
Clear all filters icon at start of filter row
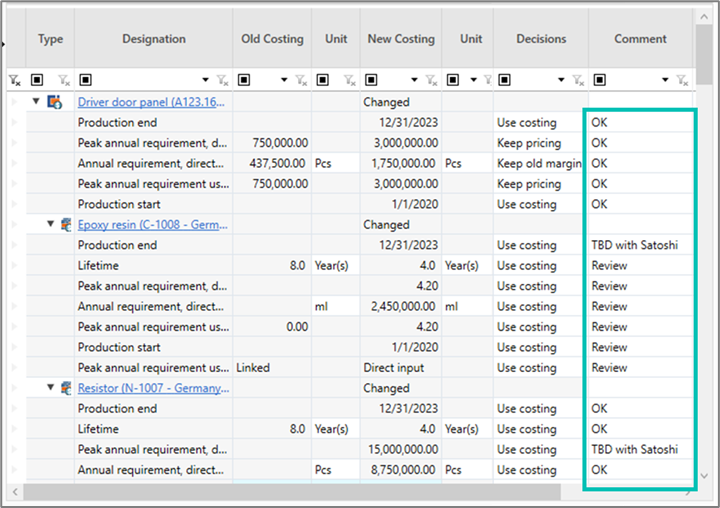15,80
